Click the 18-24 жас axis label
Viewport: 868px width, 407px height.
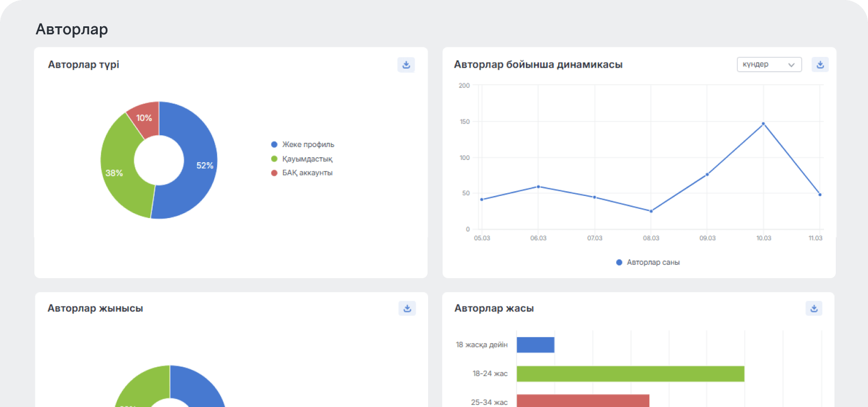[x=490, y=374]
